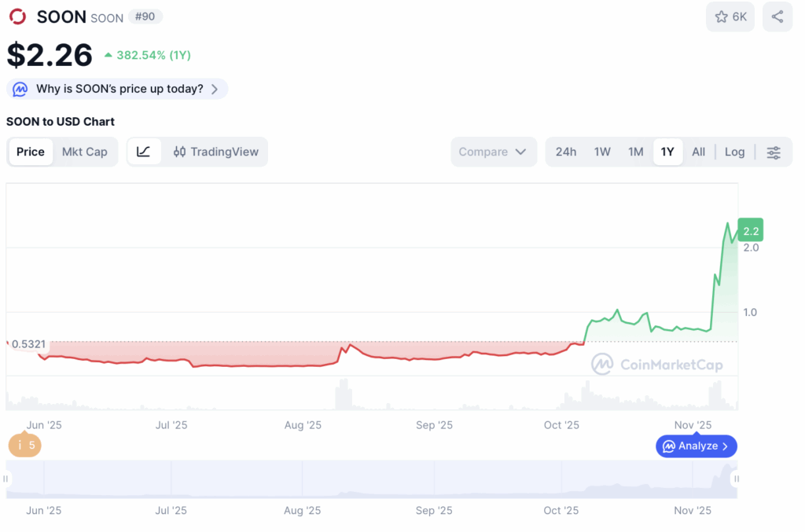Switch to the Mkt Cap tab
The width and height of the screenshot is (805, 532).
tap(85, 152)
